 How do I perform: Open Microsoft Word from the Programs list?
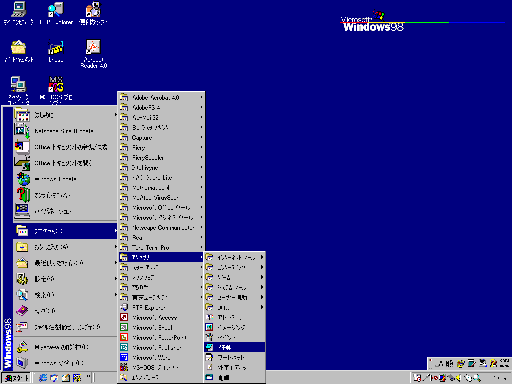click(161, 357)
